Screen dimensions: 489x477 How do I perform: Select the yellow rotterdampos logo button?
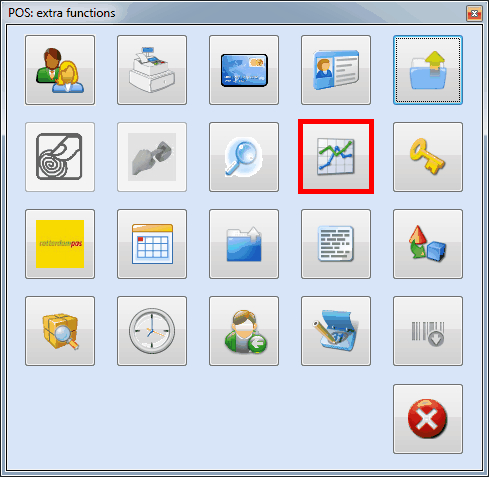[x=60, y=244]
